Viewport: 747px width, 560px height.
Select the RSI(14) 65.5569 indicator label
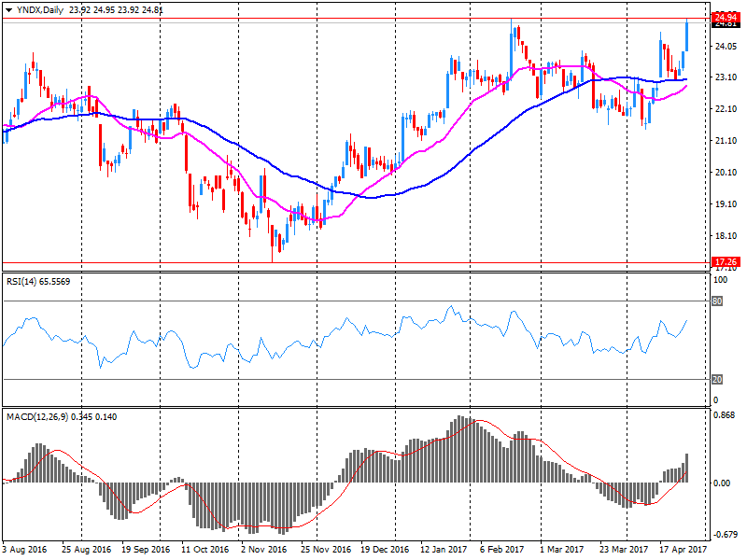(x=38, y=282)
